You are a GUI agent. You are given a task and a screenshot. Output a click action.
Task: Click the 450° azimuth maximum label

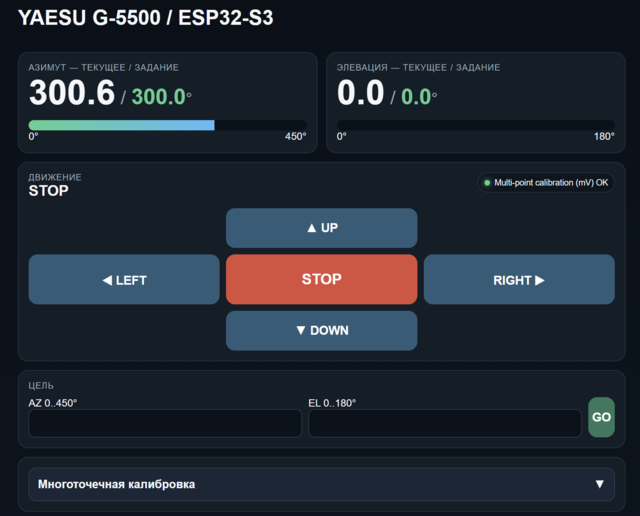pos(296,136)
